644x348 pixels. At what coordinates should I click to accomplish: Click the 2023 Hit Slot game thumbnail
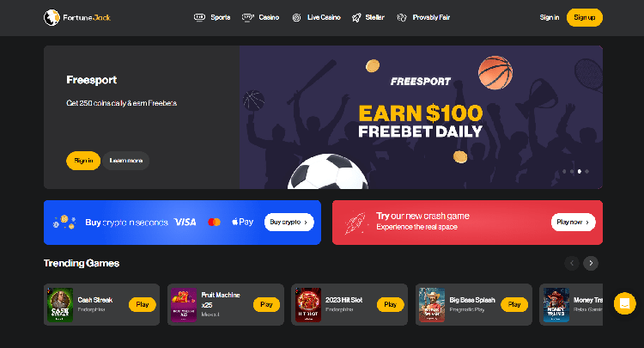point(308,305)
